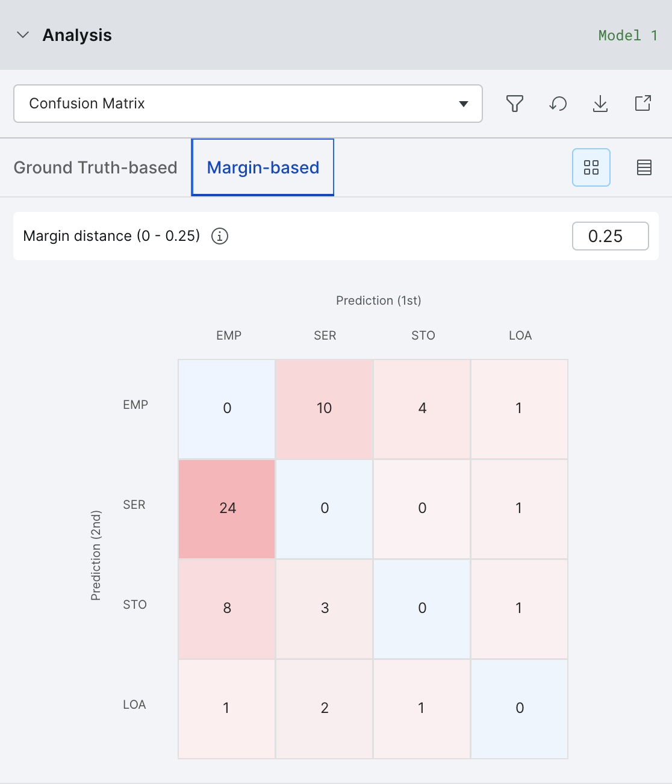Image resolution: width=672 pixels, height=784 pixels.
Task: Collapse the Analysis section chevron
Action: point(23,35)
